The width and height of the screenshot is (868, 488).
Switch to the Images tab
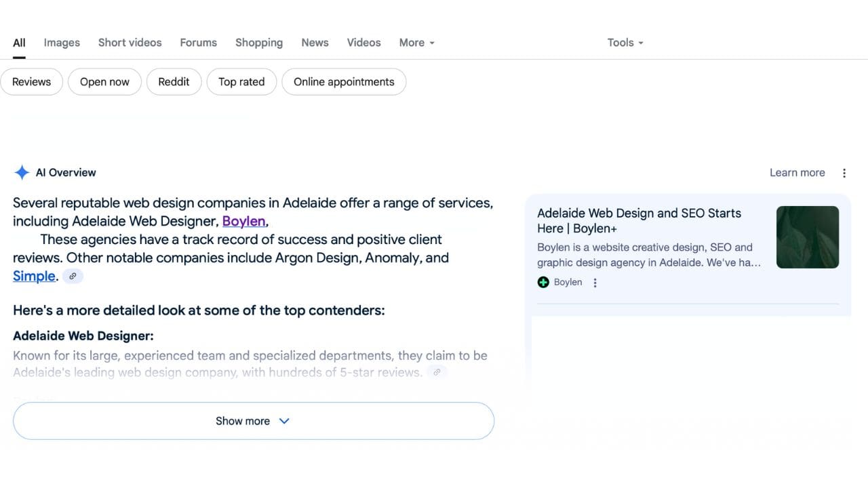point(62,43)
